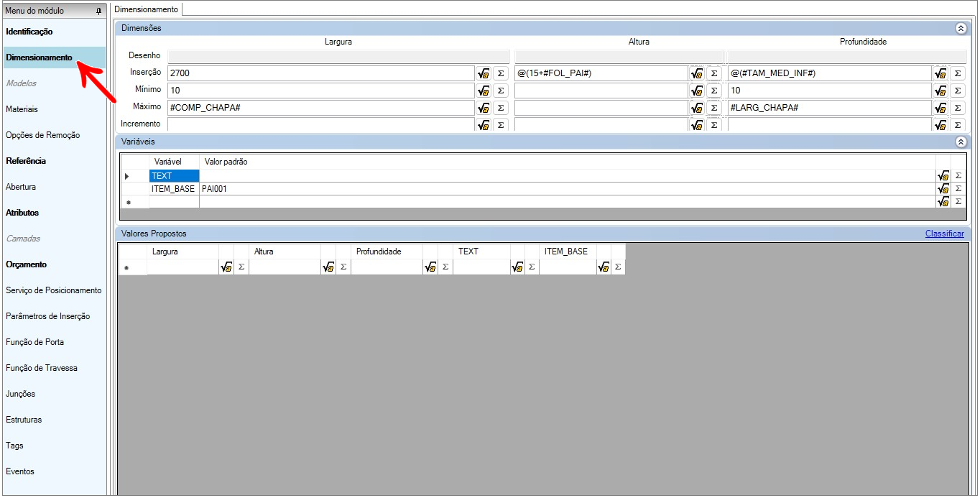
Task: Click sigma button of Largura Máximo
Action: 501,108
